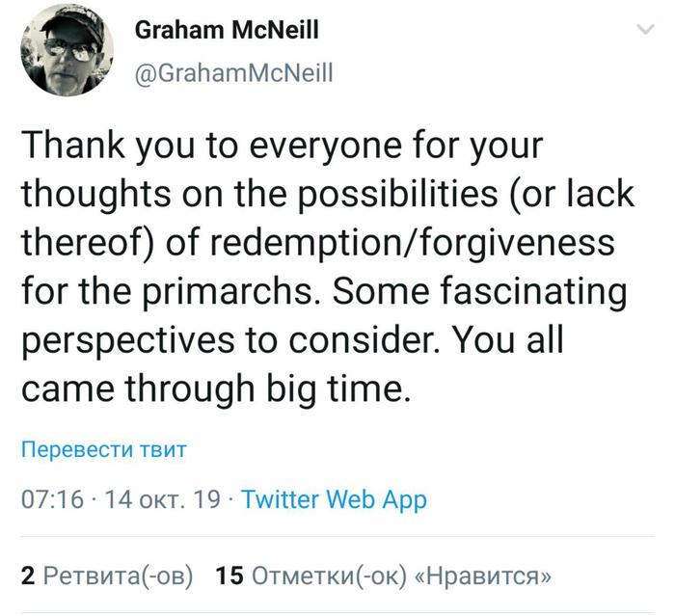Viewport: 675px width, 616px height.
Task: Click the last line 'came through big time.'
Action: [x=216, y=388]
